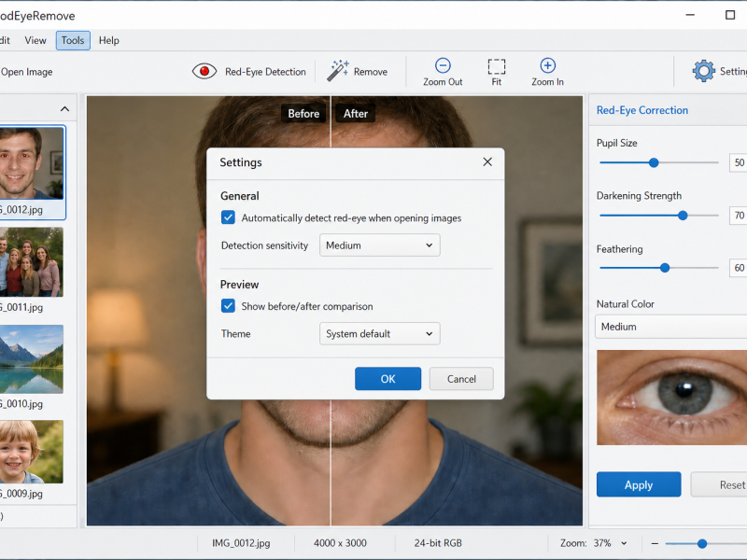Image resolution: width=747 pixels, height=560 pixels.
Task: Click the 4000 x 3000 dimensions text
Action: [x=340, y=543]
